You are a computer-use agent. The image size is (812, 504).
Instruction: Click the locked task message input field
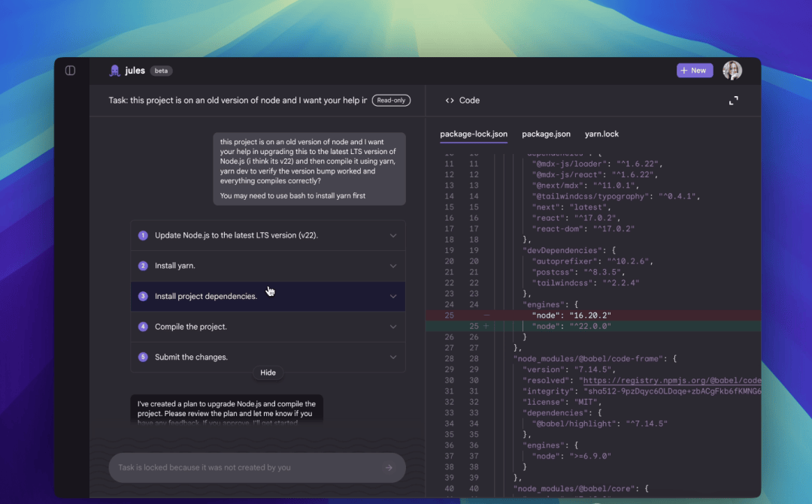[x=257, y=468]
